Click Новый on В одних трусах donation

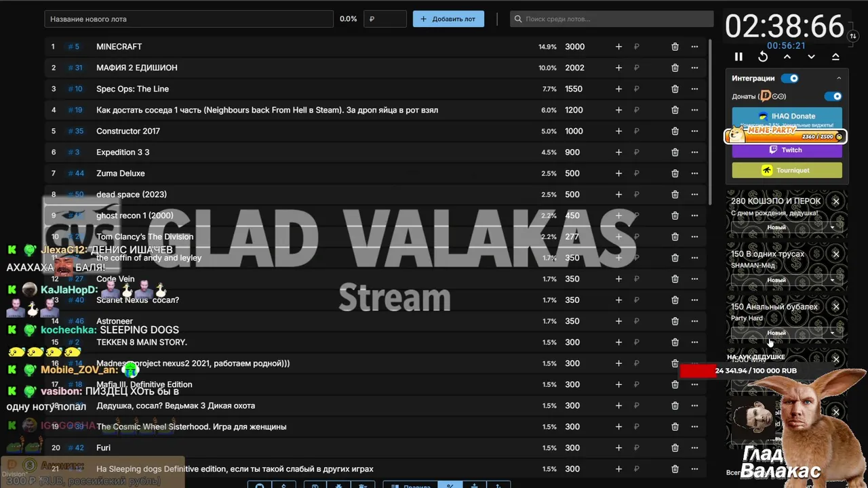776,281
